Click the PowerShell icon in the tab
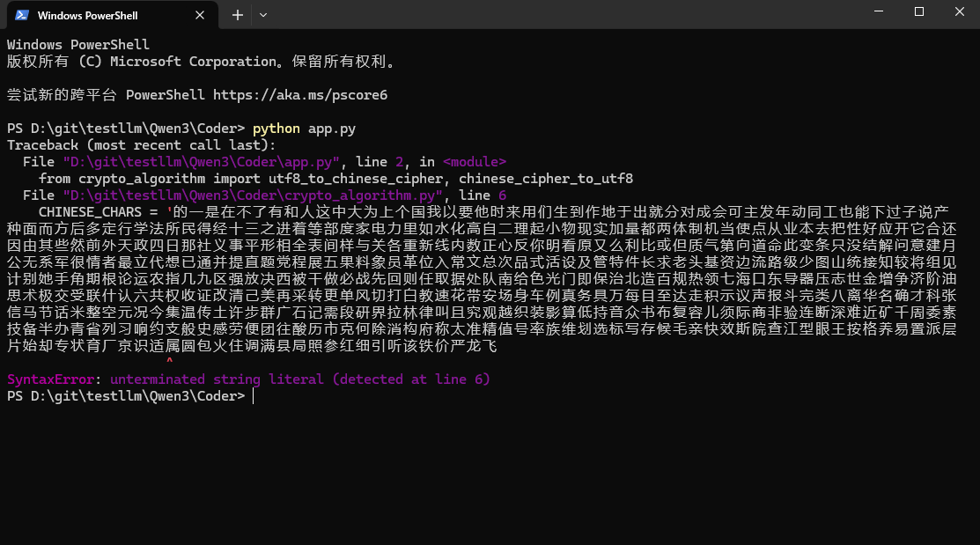Screen dimensions: 980x545 coord(22,15)
